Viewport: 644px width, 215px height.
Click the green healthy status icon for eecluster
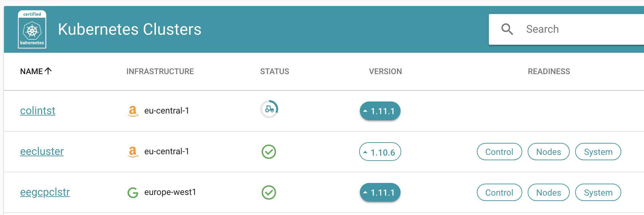coord(269,152)
